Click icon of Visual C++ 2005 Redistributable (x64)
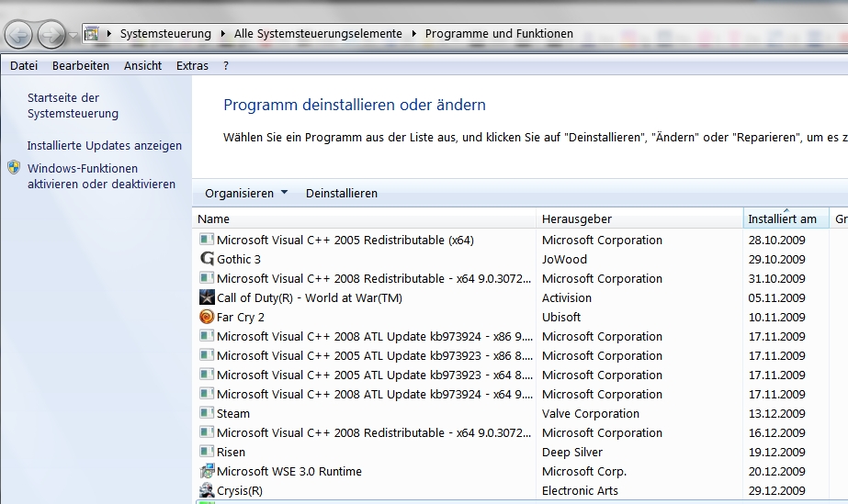The image size is (848, 504). [x=207, y=240]
